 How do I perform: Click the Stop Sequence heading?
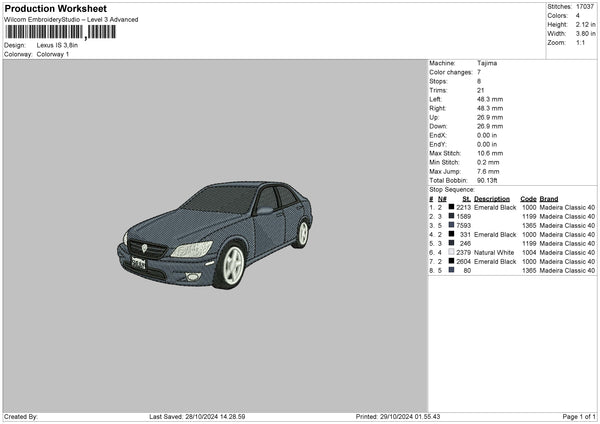click(452, 188)
